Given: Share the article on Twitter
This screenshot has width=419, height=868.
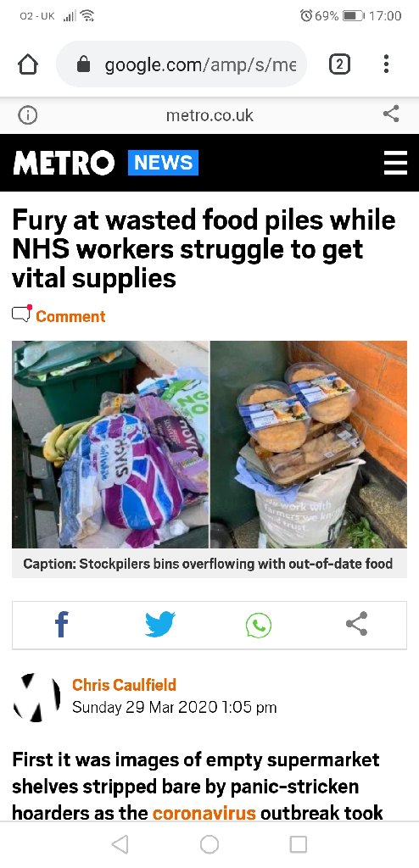Looking at the screenshot, I should pyautogui.click(x=160, y=625).
